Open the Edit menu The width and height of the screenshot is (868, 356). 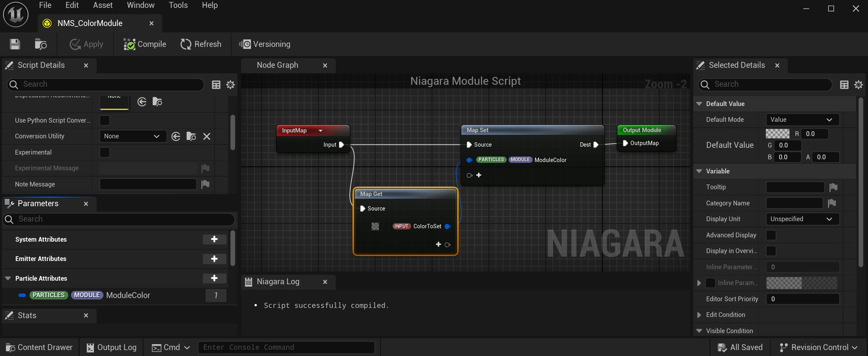click(x=72, y=5)
